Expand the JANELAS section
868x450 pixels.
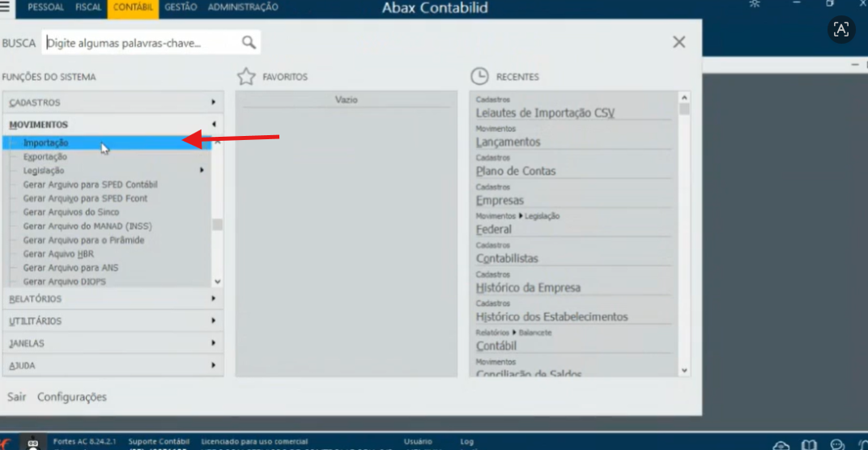113,343
